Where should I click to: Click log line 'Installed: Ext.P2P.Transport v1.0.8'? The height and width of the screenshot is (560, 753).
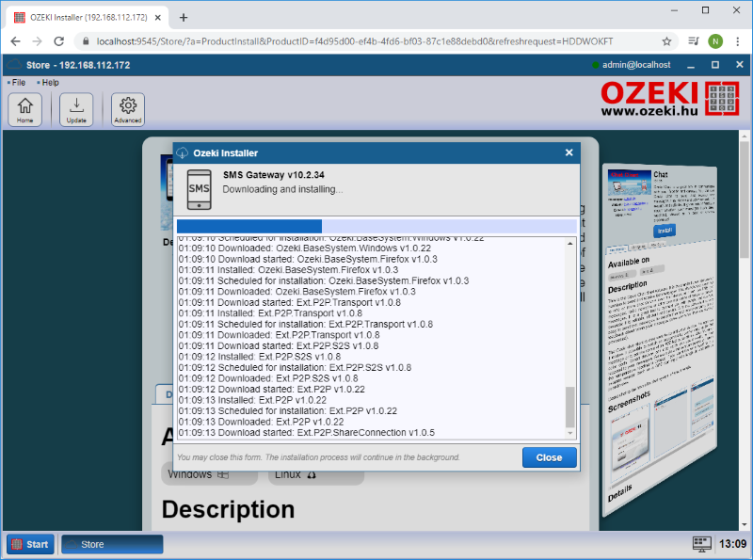(270, 313)
